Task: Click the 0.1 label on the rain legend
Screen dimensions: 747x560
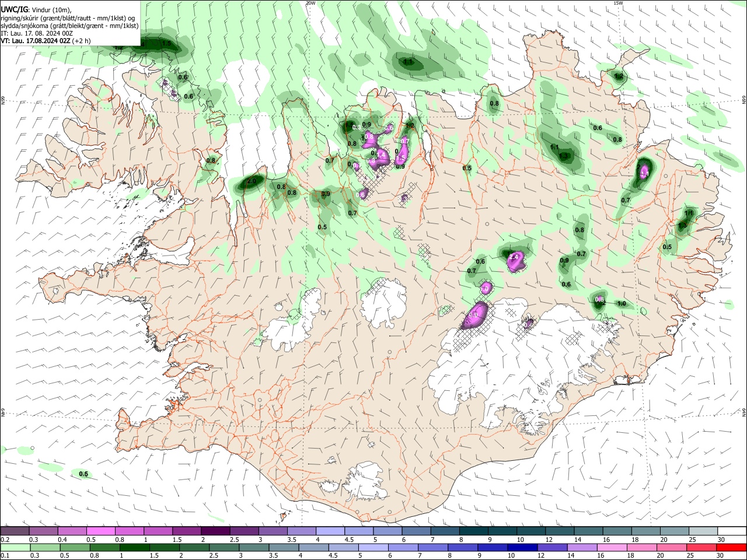Action: point(5,556)
